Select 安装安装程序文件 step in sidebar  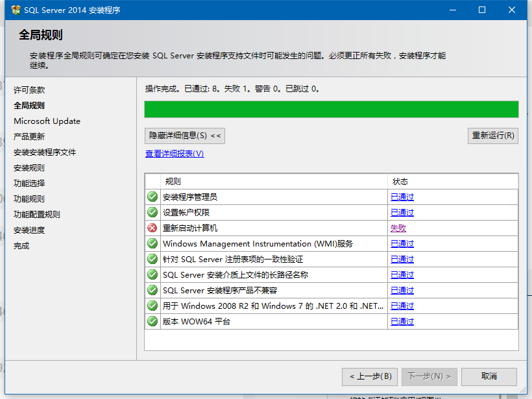click(x=45, y=152)
